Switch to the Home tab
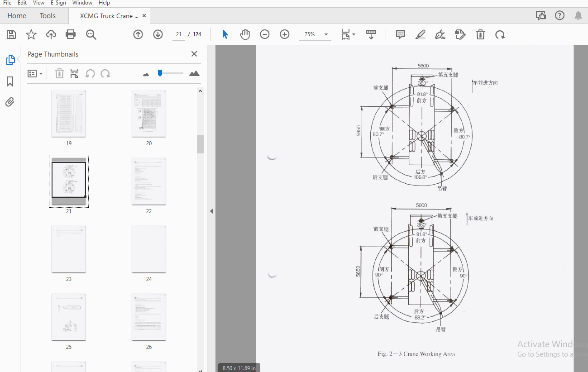 [x=17, y=16]
